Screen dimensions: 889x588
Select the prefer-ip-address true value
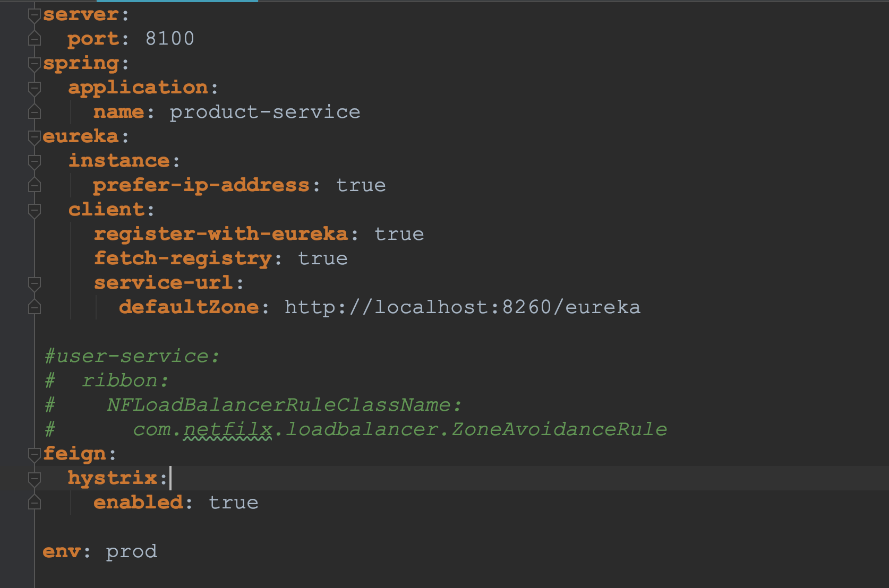(361, 185)
